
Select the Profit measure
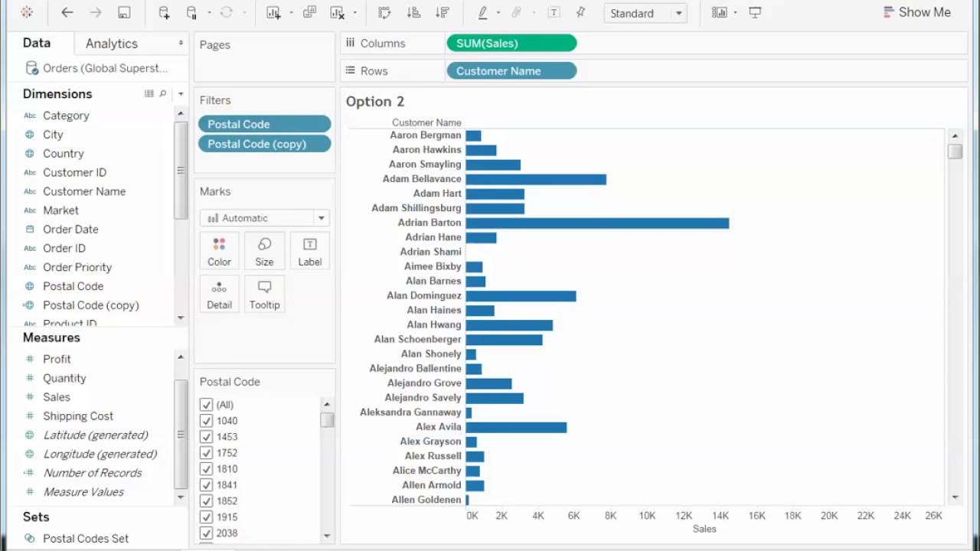pos(57,359)
